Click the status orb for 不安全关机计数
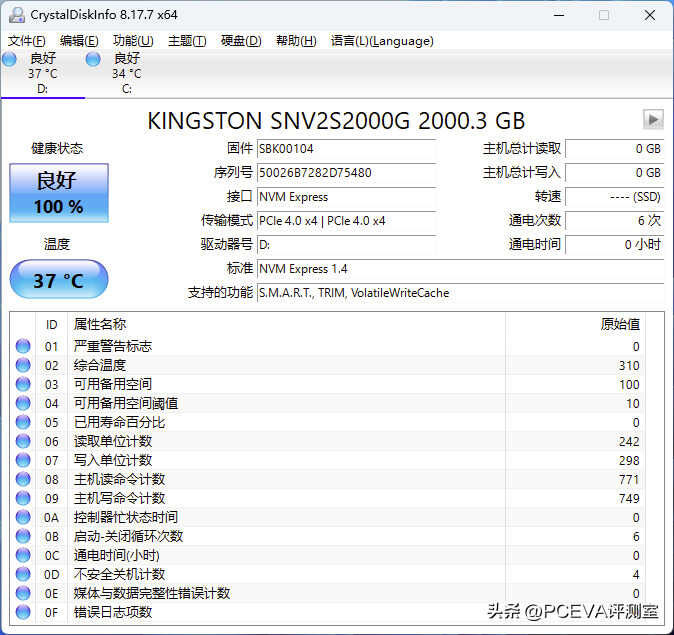674x635 pixels. [23, 574]
